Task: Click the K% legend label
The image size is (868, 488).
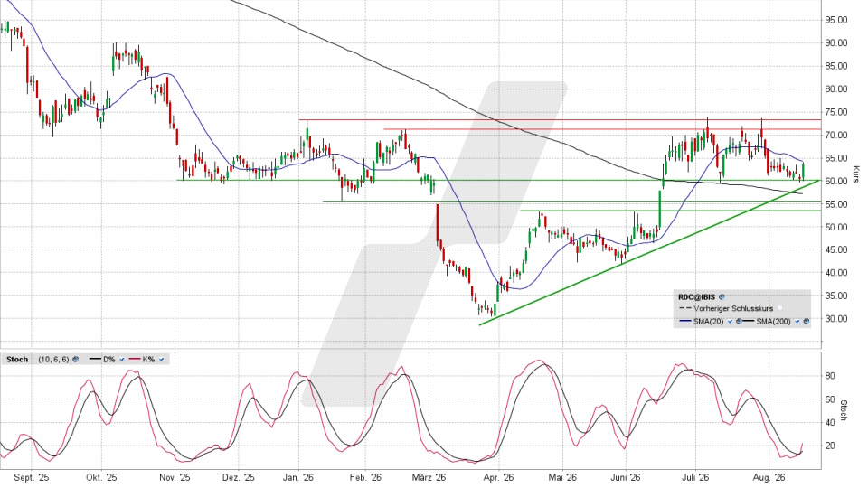Action: 148,359
